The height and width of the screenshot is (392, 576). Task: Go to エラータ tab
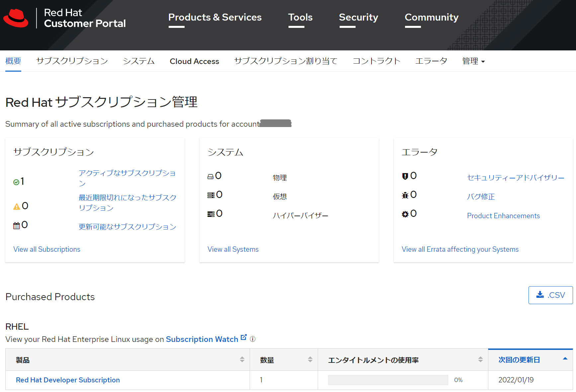click(x=431, y=61)
